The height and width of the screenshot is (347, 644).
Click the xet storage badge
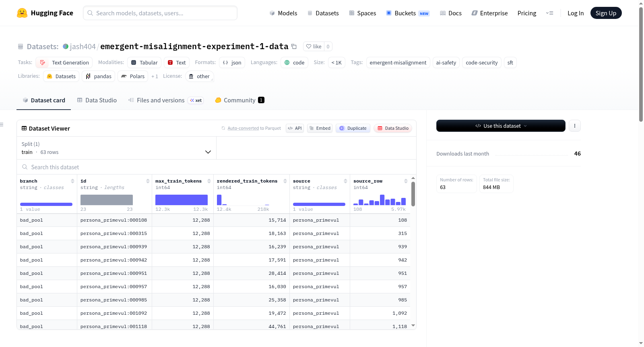tap(196, 100)
